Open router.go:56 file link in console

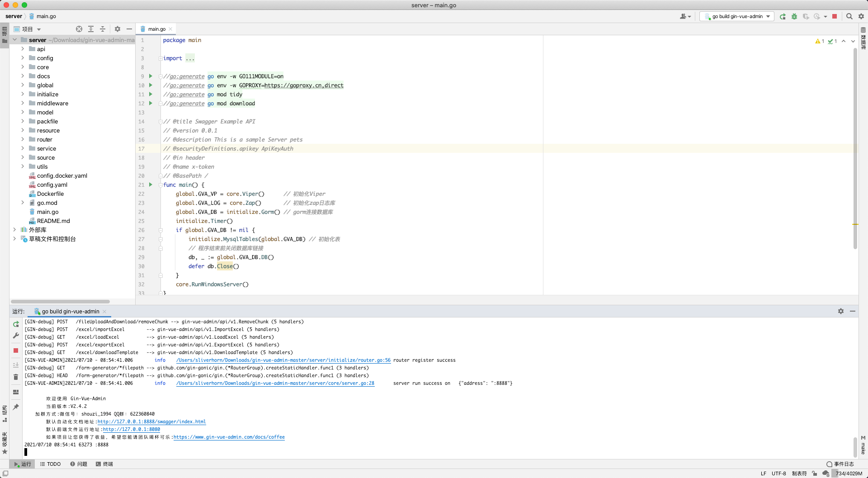283,360
